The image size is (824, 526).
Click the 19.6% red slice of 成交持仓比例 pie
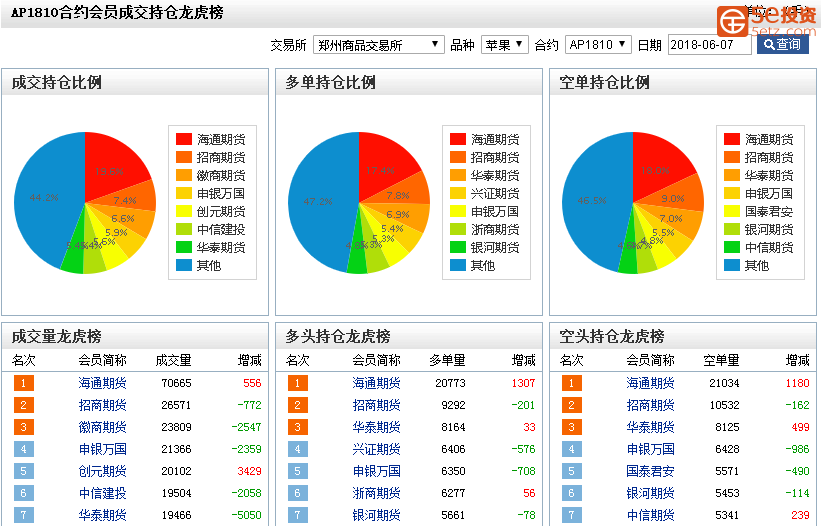[113, 167]
